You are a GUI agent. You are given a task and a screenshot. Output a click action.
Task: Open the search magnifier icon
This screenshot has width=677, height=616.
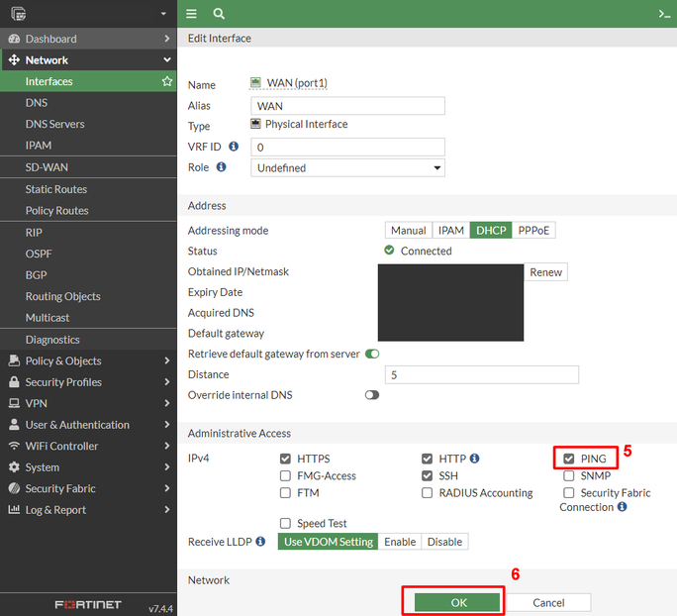pyautogui.click(x=219, y=14)
